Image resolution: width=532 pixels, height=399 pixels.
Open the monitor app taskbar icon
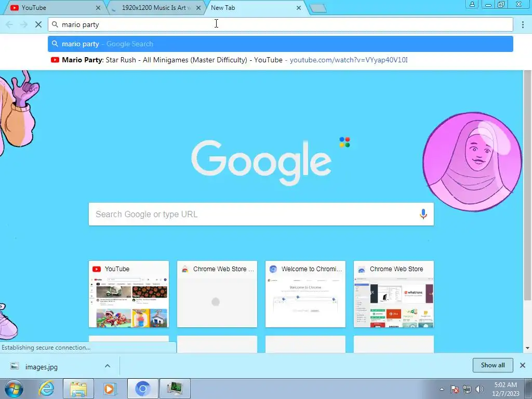tap(175, 389)
